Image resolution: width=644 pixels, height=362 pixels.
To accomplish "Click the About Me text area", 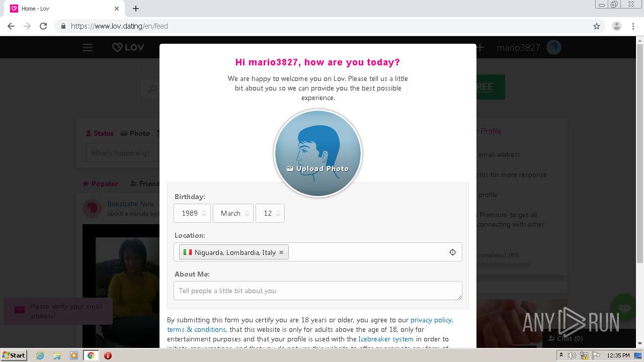I will click(x=318, y=291).
